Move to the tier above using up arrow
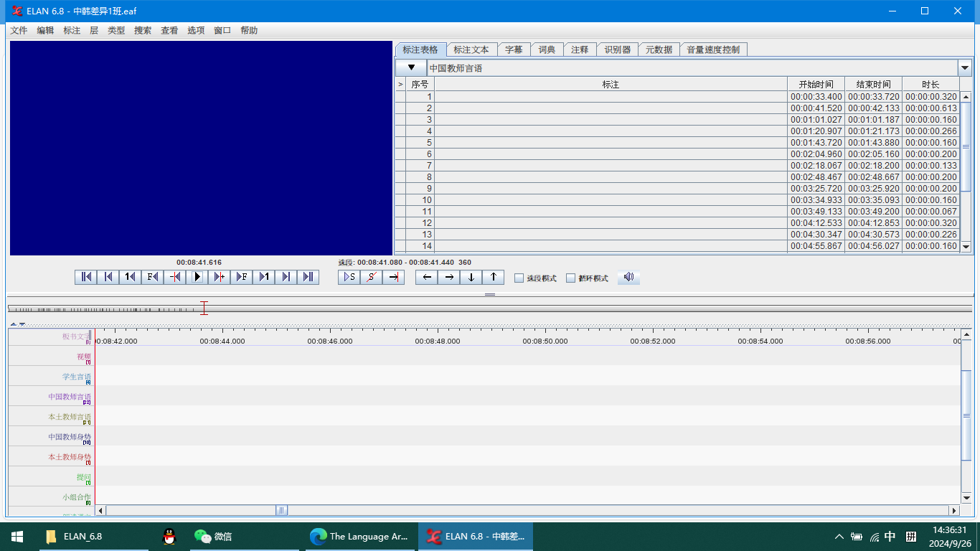This screenshot has width=980, height=551. coord(493,277)
